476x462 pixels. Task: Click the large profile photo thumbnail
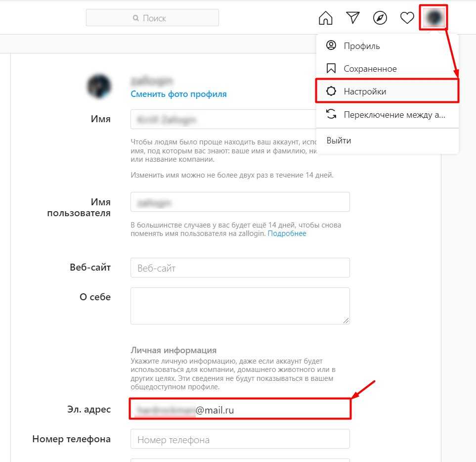(99, 86)
